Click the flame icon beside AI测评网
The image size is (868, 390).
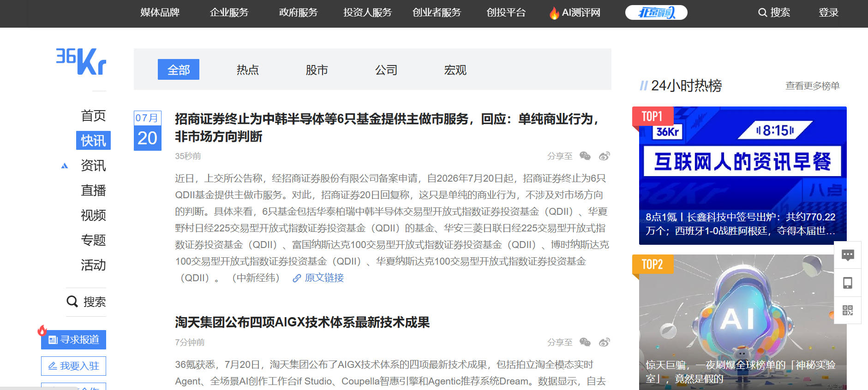[x=554, y=13]
